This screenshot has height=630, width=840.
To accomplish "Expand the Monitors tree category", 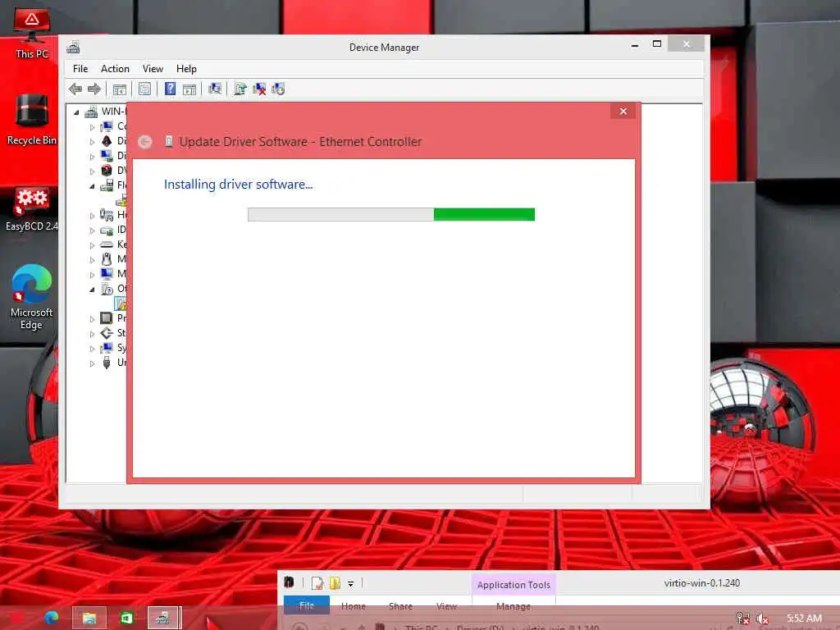I will click(92, 275).
